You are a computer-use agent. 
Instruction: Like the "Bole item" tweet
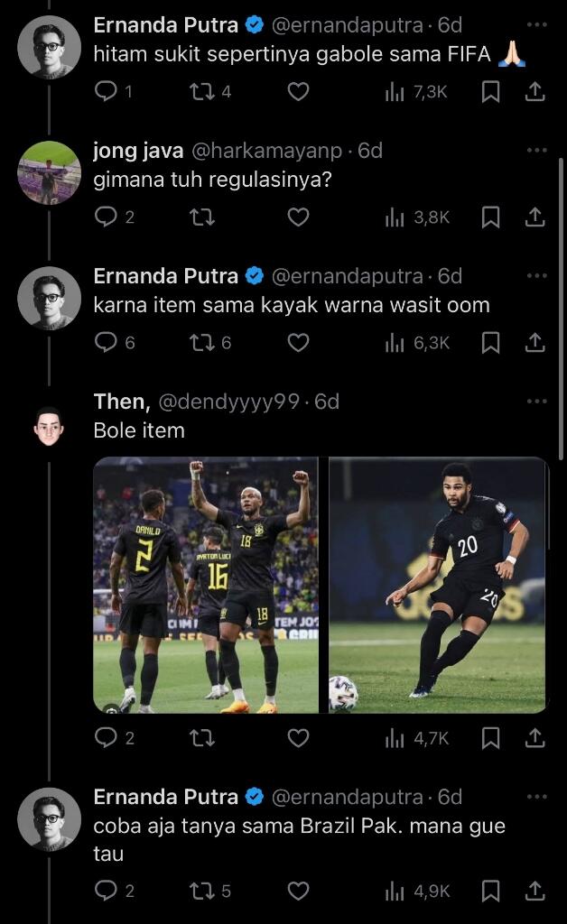(x=298, y=738)
